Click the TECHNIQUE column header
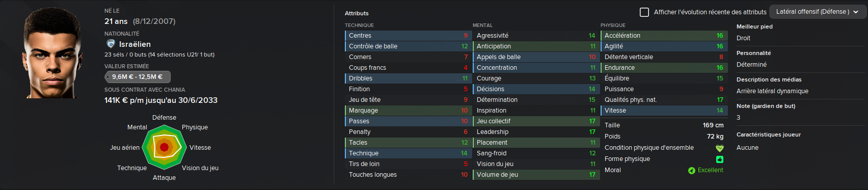 tap(359, 25)
